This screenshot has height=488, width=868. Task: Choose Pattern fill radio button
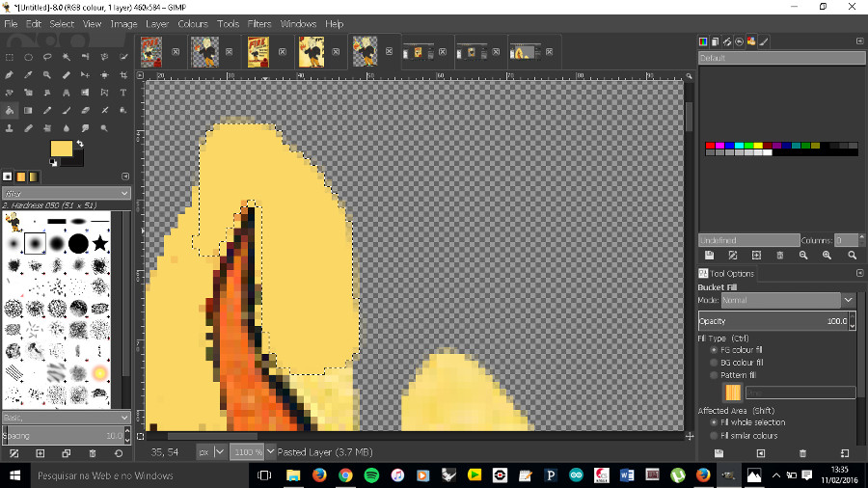(714, 375)
